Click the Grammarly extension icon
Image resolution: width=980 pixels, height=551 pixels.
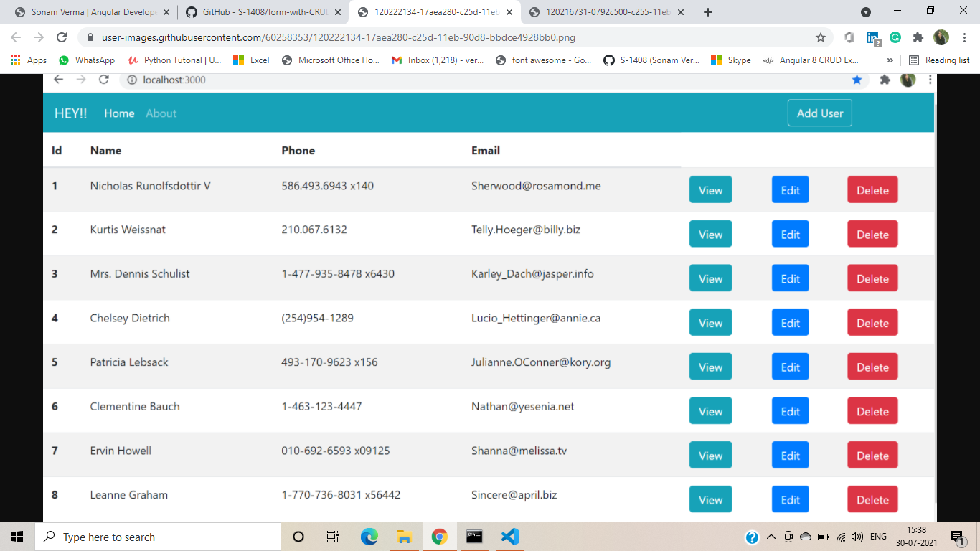click(x=895, y=37)
